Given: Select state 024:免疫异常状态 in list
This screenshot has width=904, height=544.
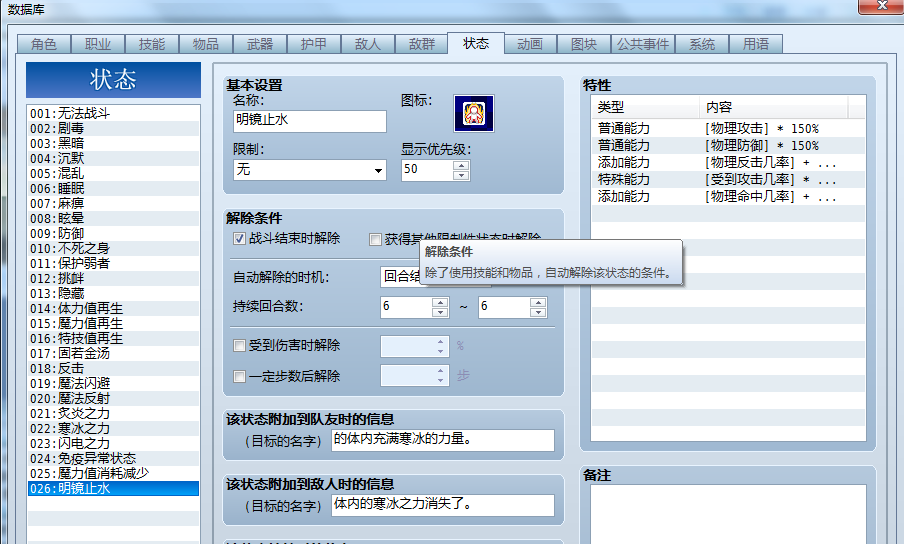Looking at the screenshot, I should point(114,458).
